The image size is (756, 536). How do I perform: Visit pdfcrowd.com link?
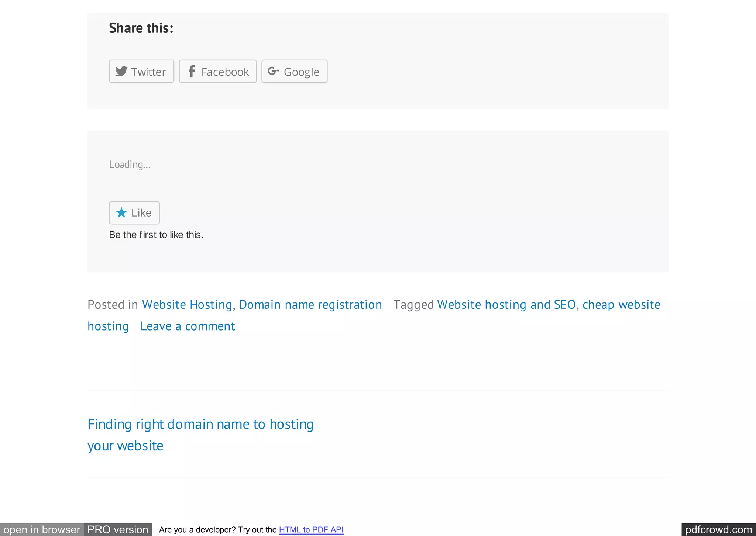pyautogui.click(x=718, y=529)
